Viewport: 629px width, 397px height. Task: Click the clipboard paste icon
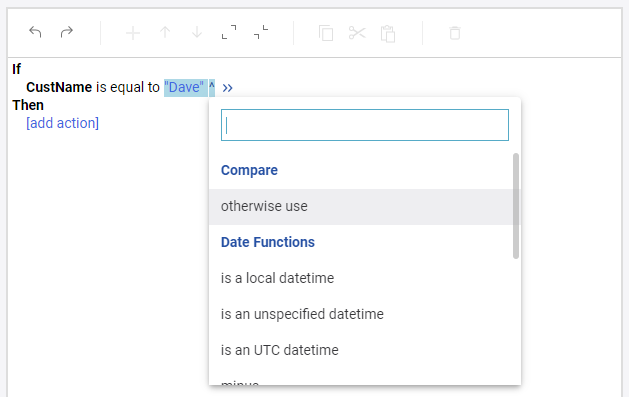[388, 33]
